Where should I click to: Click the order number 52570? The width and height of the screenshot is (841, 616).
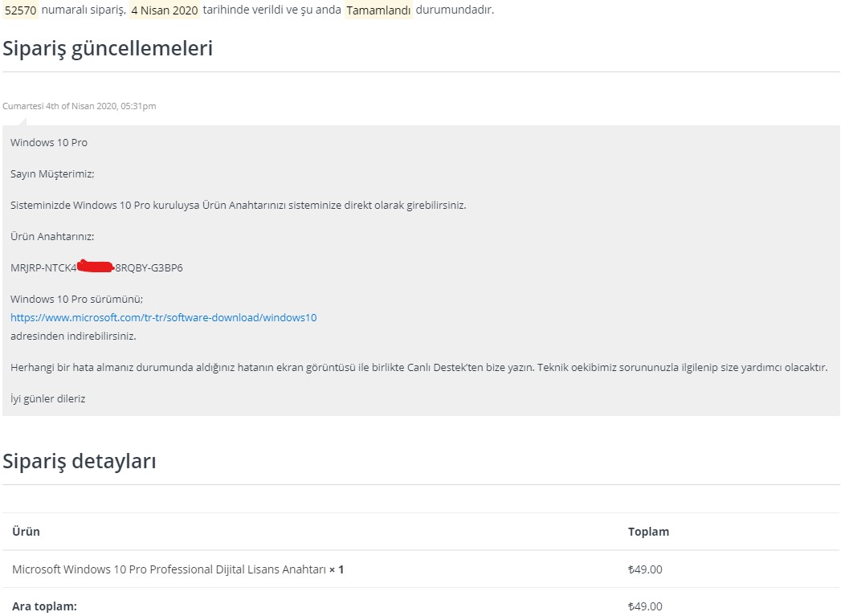(20, 10)
